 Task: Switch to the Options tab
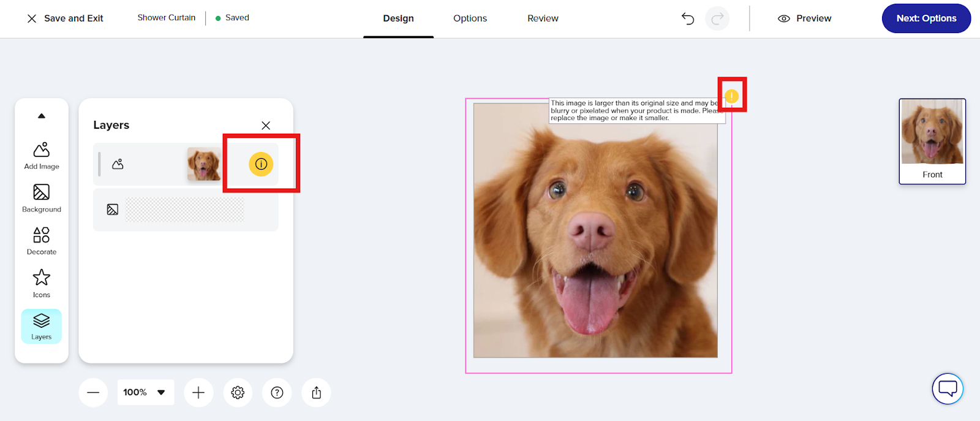coord(470,18)
